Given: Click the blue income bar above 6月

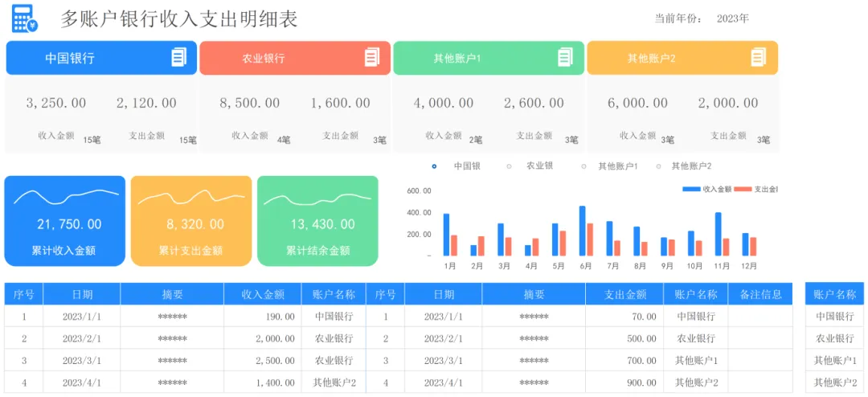Looking at the screenshot, I should coord(583,231).
